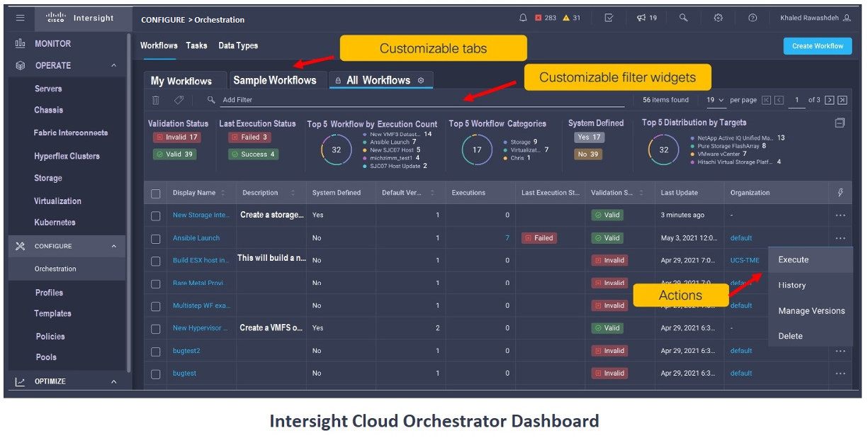868x443 pixels.
Task: Choose Execute from the actions menu
Action: tap(794, 260)
